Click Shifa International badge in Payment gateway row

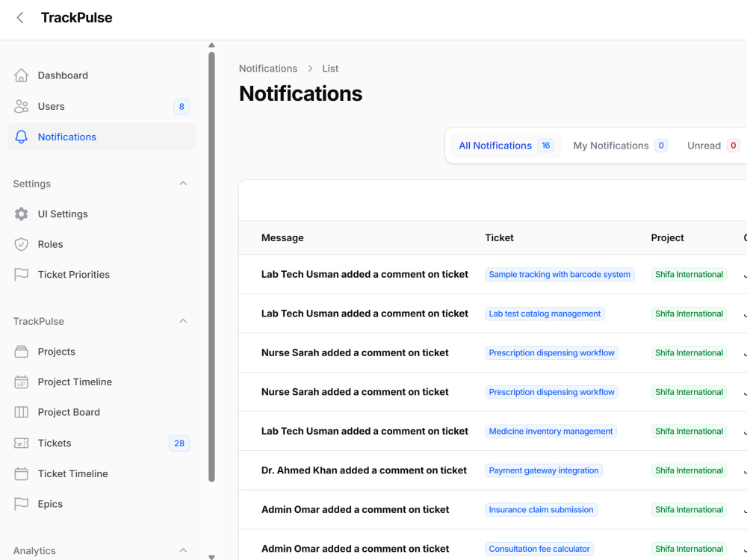[x=689, y=470]
